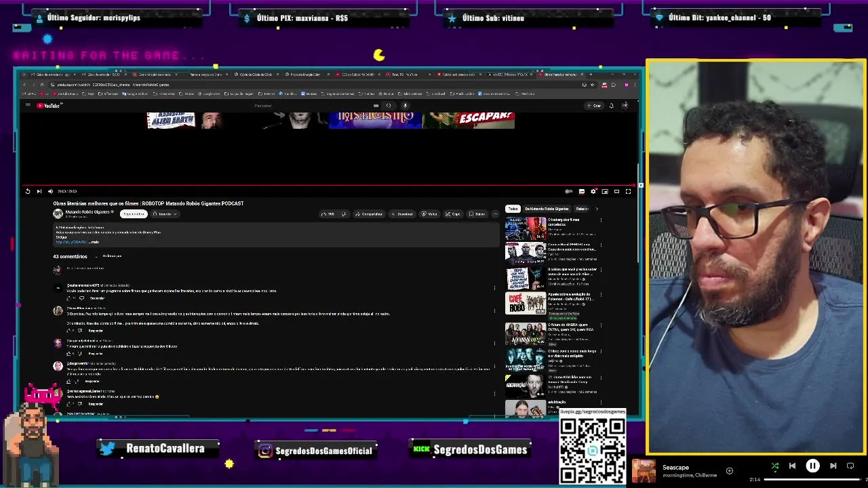Pause the Spotify track Seascape
This screenshot has width=868, height=488.
(x=812, y=466)
